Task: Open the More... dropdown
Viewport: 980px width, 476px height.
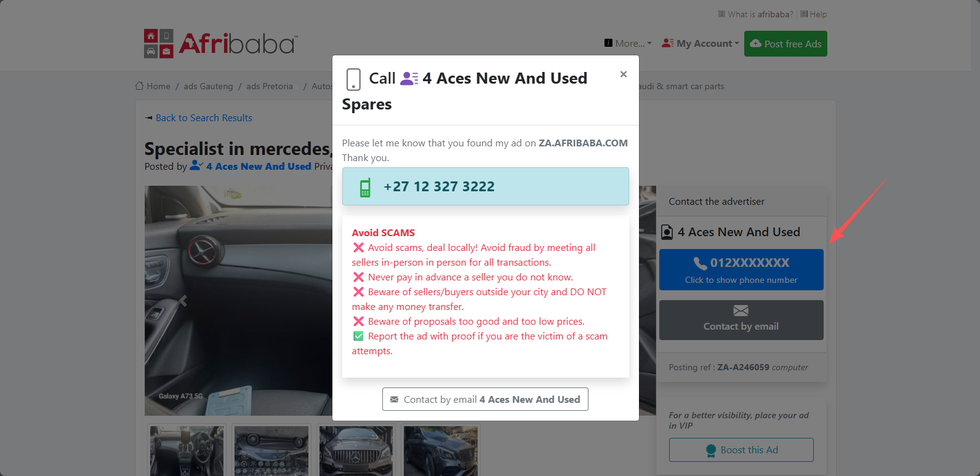Action: pos(628,43)
